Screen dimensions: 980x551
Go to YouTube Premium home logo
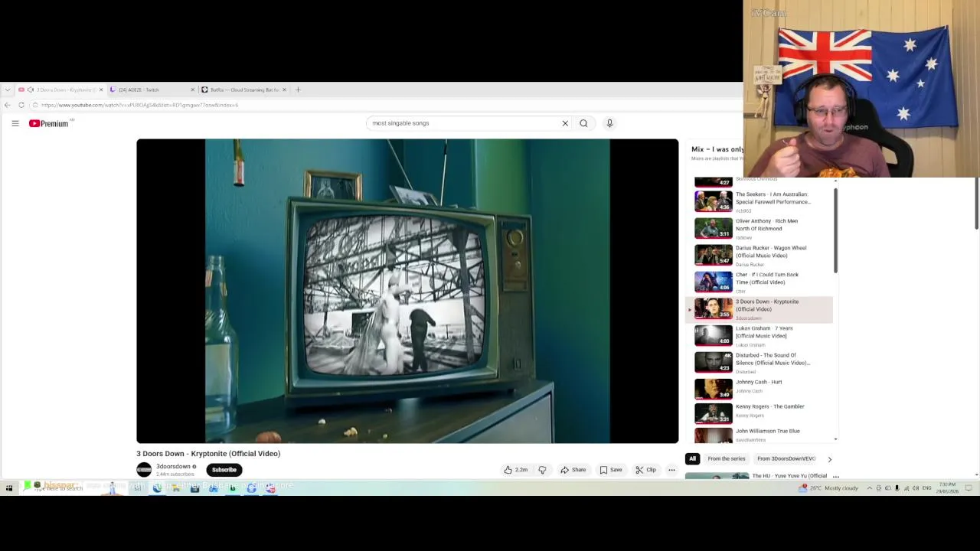coord(49,123)
